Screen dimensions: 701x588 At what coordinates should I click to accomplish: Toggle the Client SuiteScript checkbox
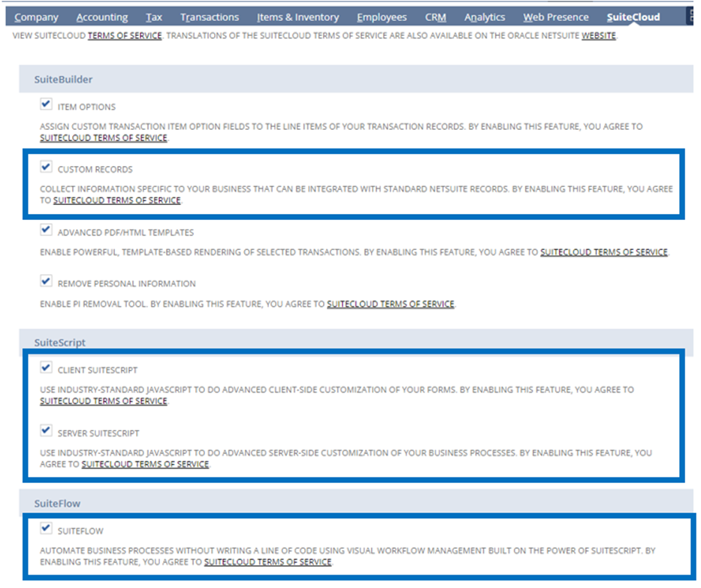pos(46,367)
